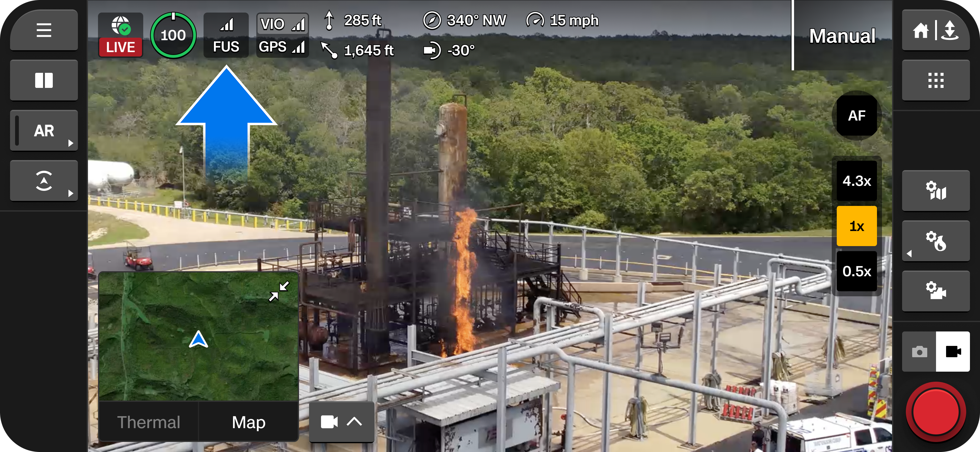Viewport: 980px width, 452px height.
Task: Toggle split-screen view
Action: (44, 80)
